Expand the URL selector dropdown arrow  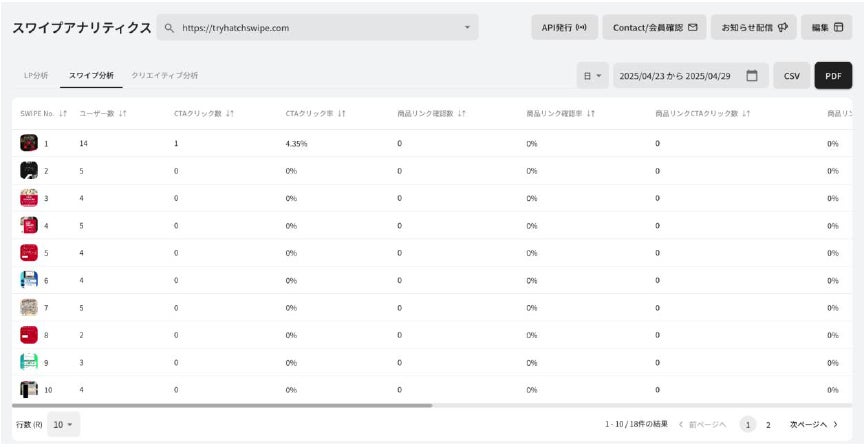pyautogui.click(x=467, y=28)
